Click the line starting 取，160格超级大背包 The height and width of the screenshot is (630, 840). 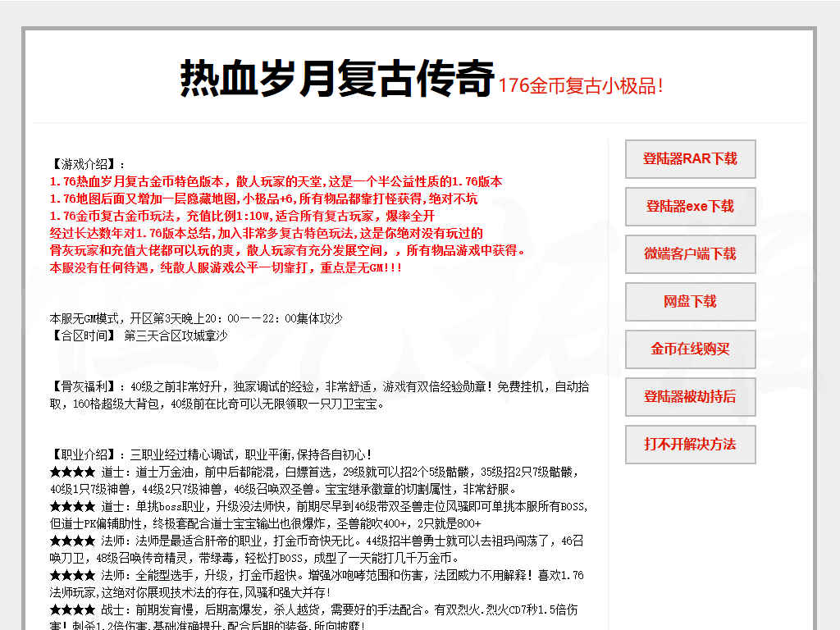tap(217, 404)
